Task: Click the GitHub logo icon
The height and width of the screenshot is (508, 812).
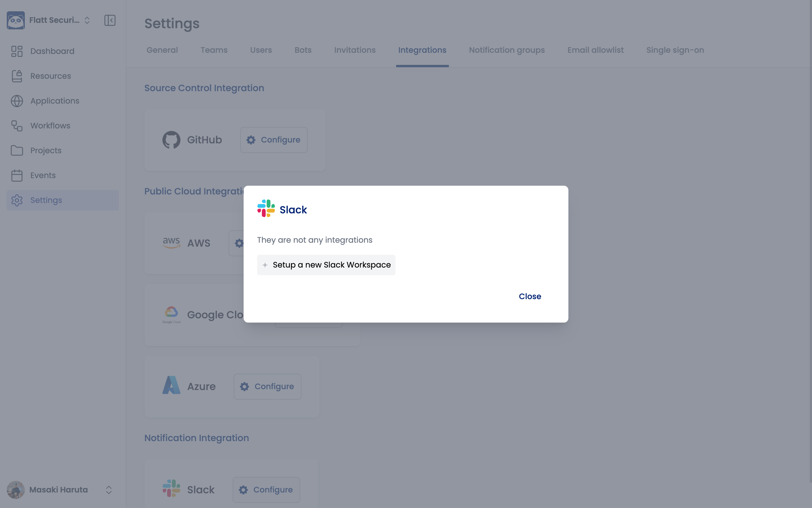Action: point(171,140)
